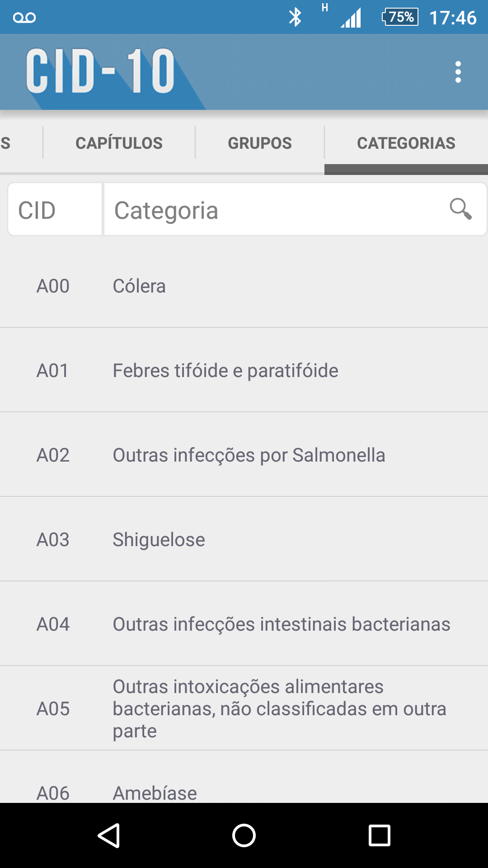
Task: Switch to the Grupos tab
Action: point(259,143)
